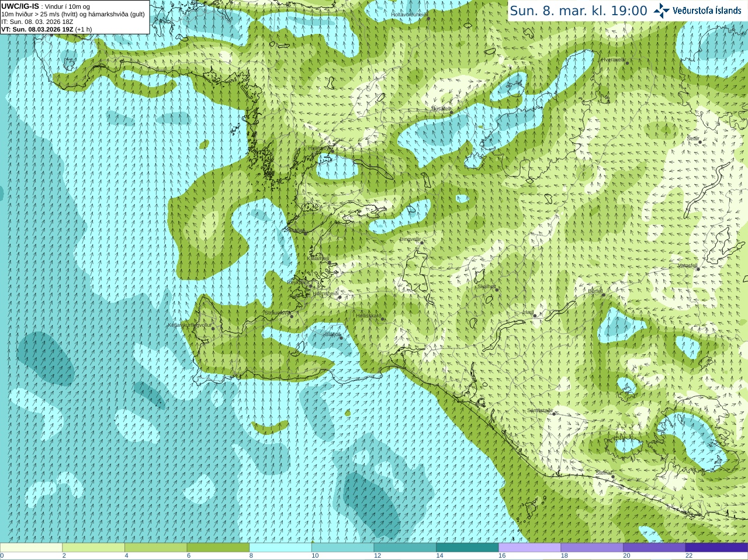
Task: Click the 4–6 m/s legend swatch
Action: [x=155, y=548]
